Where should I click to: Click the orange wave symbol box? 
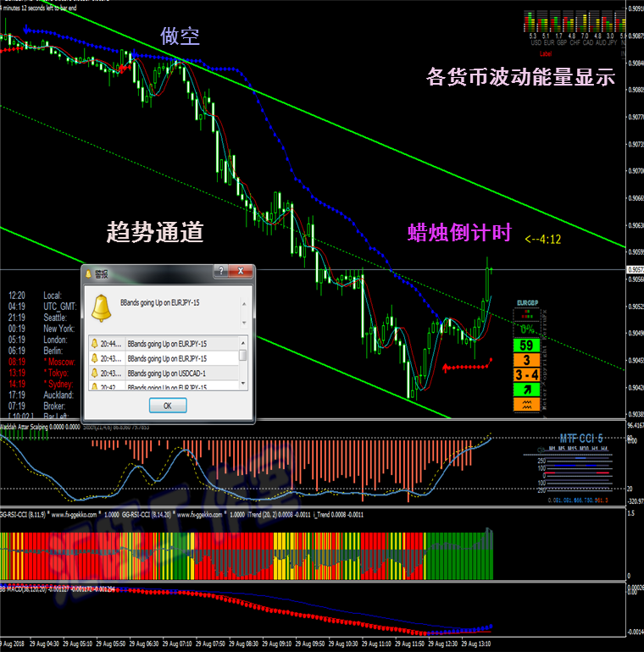coord(527,405)
